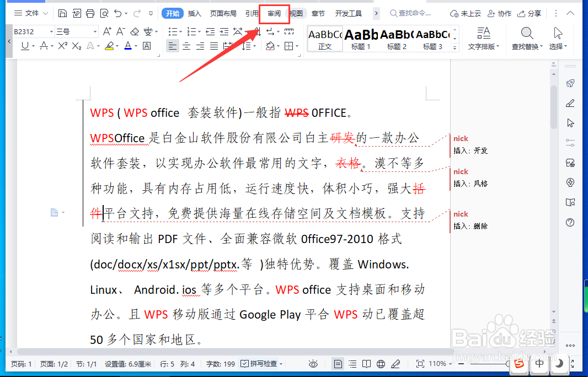Click the Print icon in quick toolbar
This screenshot has height=377, width=588.
click(90, 13)
